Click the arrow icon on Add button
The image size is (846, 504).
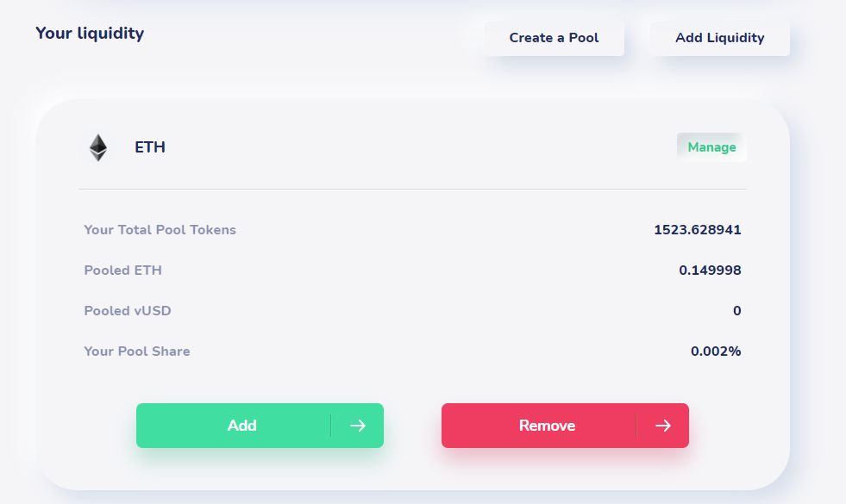(358, 426)
